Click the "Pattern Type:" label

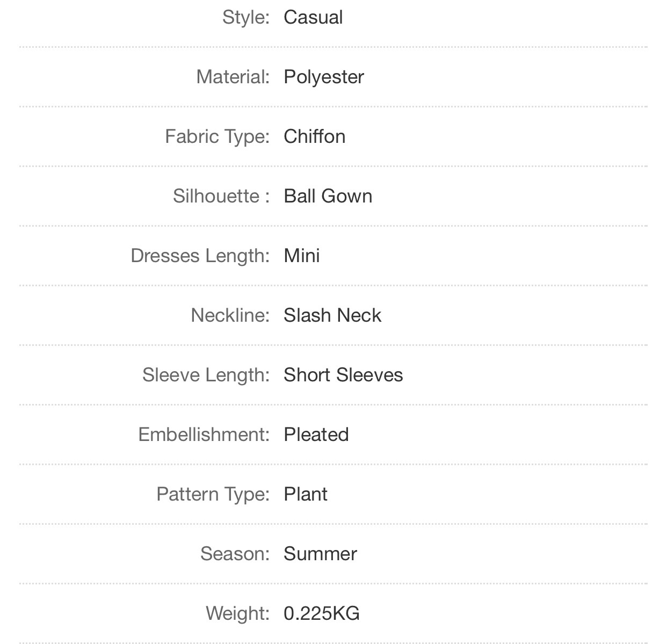click(213, 494)
